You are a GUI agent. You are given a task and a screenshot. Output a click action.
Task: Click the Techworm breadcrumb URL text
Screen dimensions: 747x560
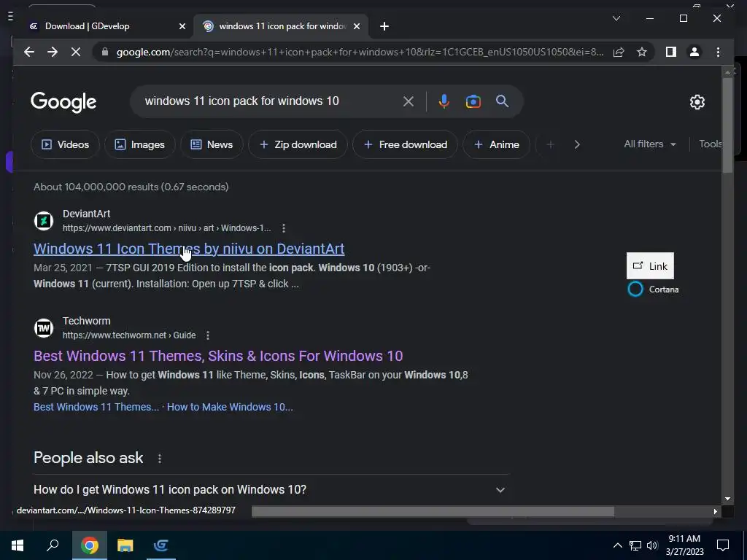click(x=129, y=335)
